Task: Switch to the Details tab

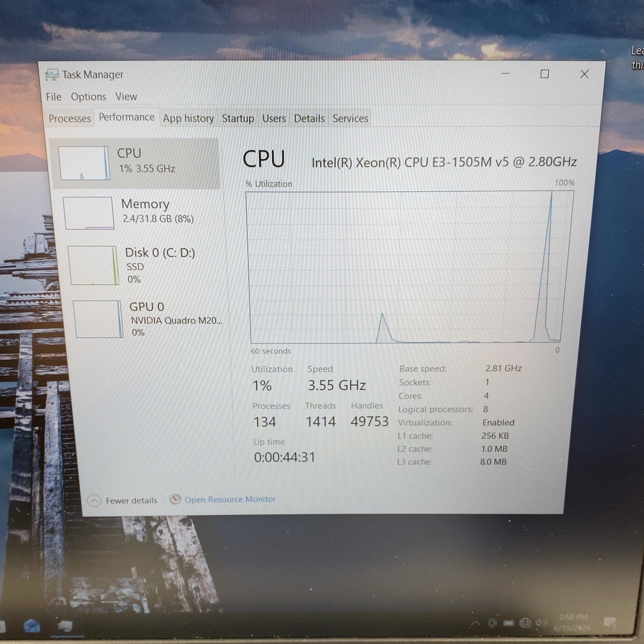Action: pos(309,119)
